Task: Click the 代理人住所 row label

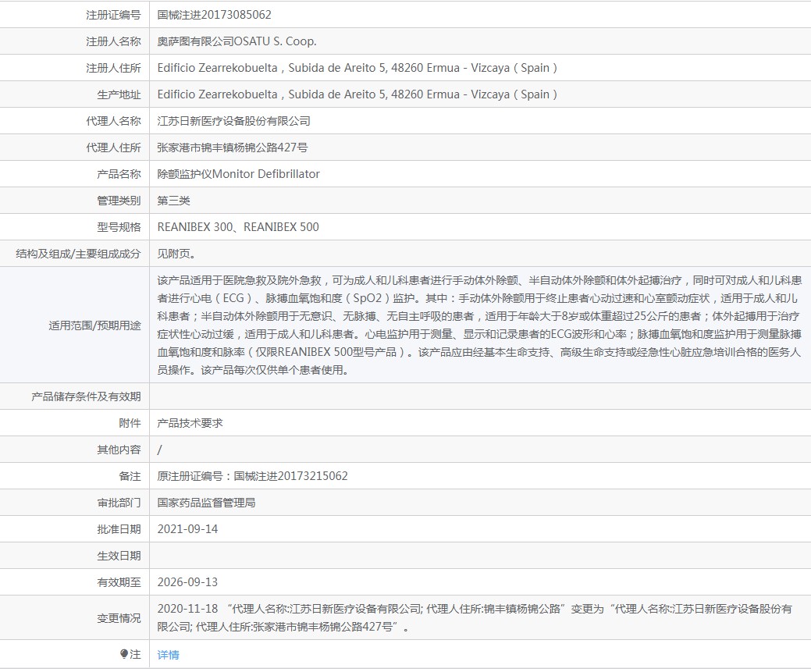Action: click(113, 148)
